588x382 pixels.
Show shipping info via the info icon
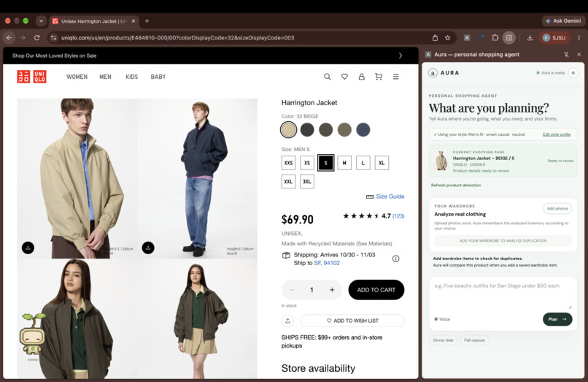point(395,259)
